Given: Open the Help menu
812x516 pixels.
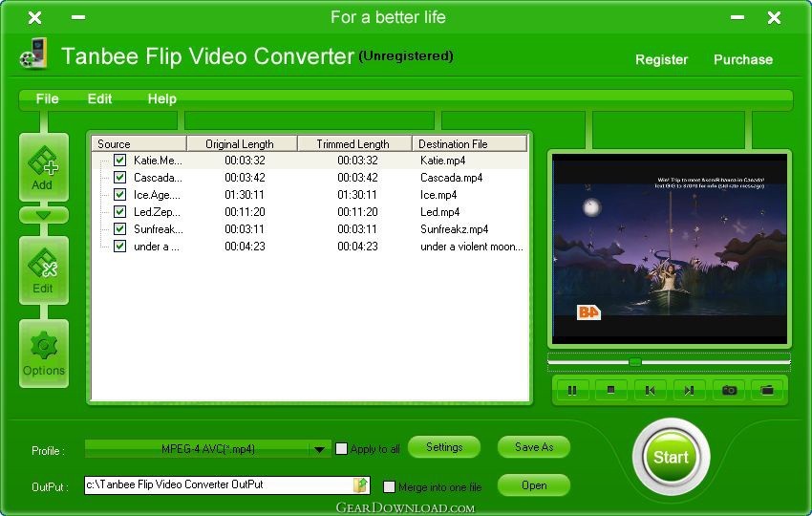Looking at the screenshot, I should [x=162, y=99].
